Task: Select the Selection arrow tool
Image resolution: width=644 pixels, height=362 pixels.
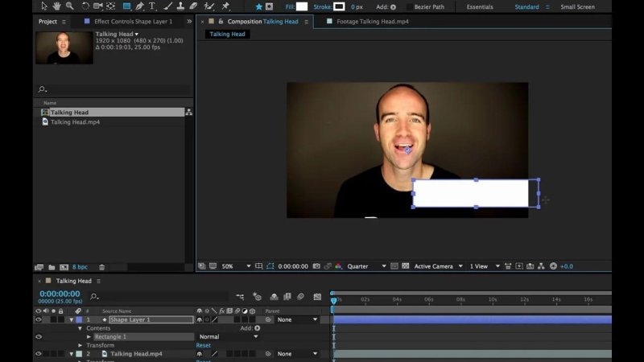Action: (x=44, y=6)
